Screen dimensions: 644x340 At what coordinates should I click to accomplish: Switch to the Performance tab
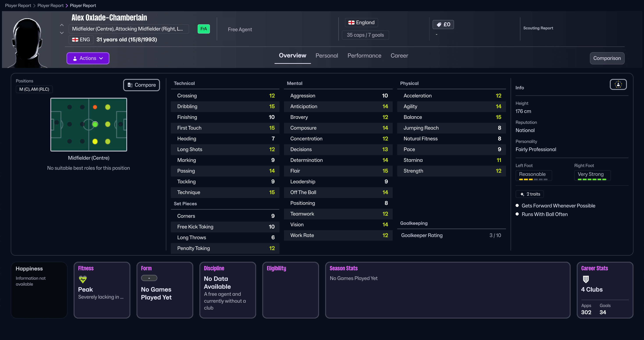[x=364, y=55]
